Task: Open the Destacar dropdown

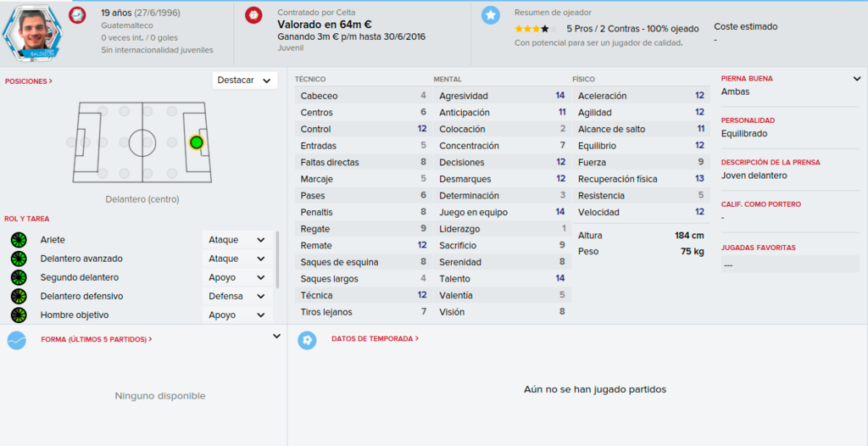Action: click(x=245, y=81)
